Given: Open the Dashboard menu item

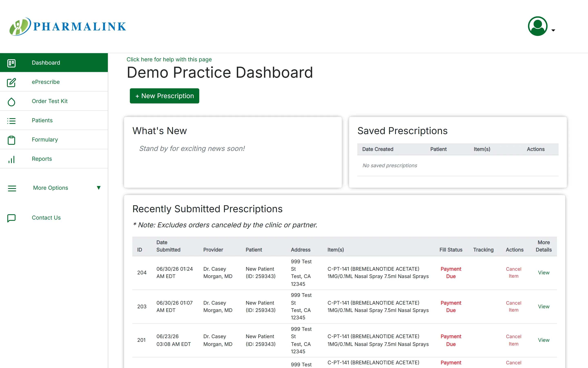Looking at the screenshot, I should point(54,63).
